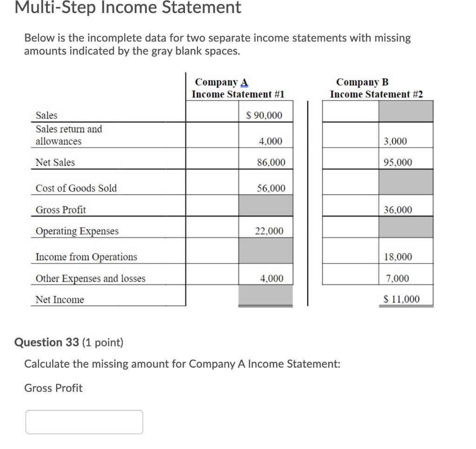Click the Multi-Step Income Statement page title
Screen dimensions: 476x449
127,8
